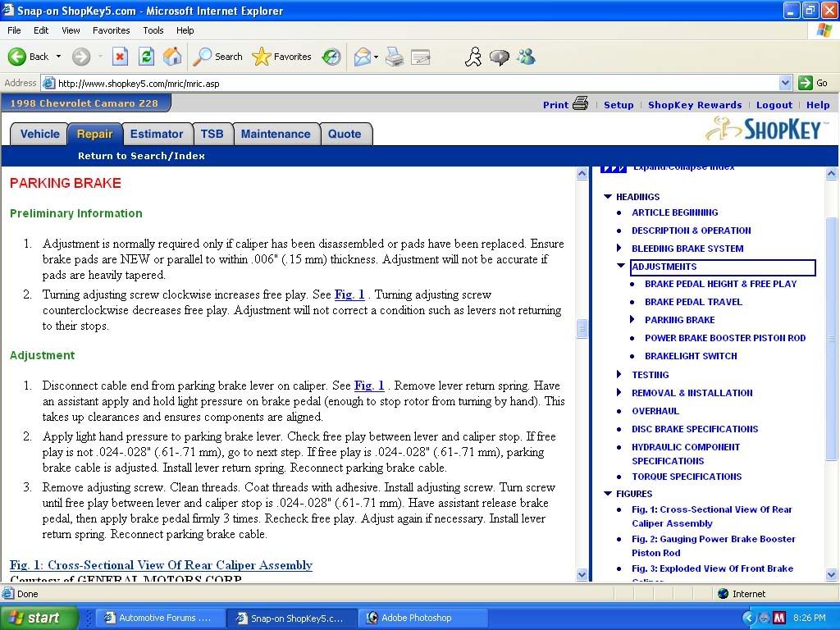Screen dimensions: 840x630
Task: Open the Mail button dropdown arrow
Action: (376, 57)
